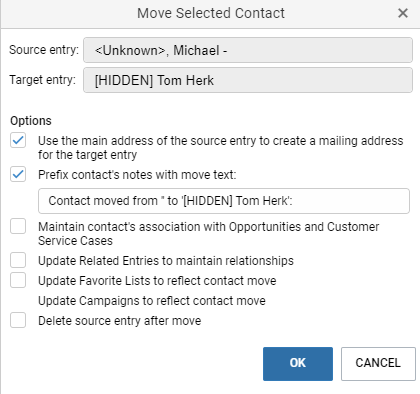Click the Options section heading

pyautogui.click(x=31, y=121)
